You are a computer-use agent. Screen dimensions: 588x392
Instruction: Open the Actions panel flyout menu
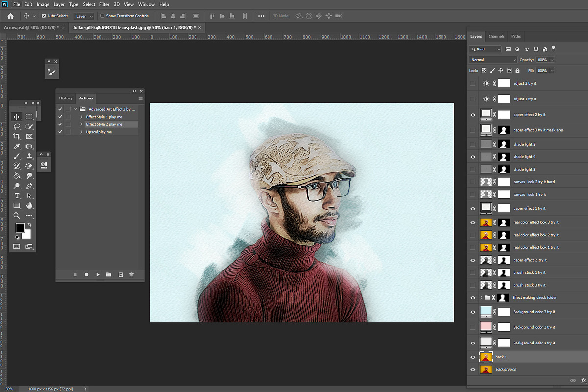(x=141, y=98)
